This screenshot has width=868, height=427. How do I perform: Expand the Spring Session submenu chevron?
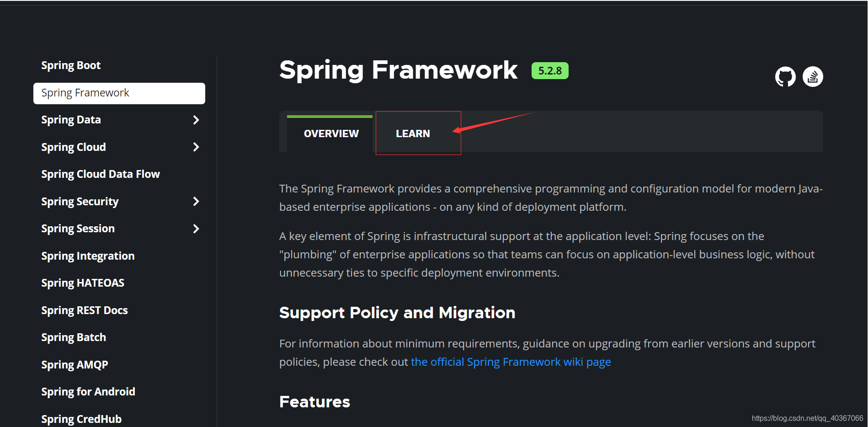pyautogui.click(x=196, y=229)
